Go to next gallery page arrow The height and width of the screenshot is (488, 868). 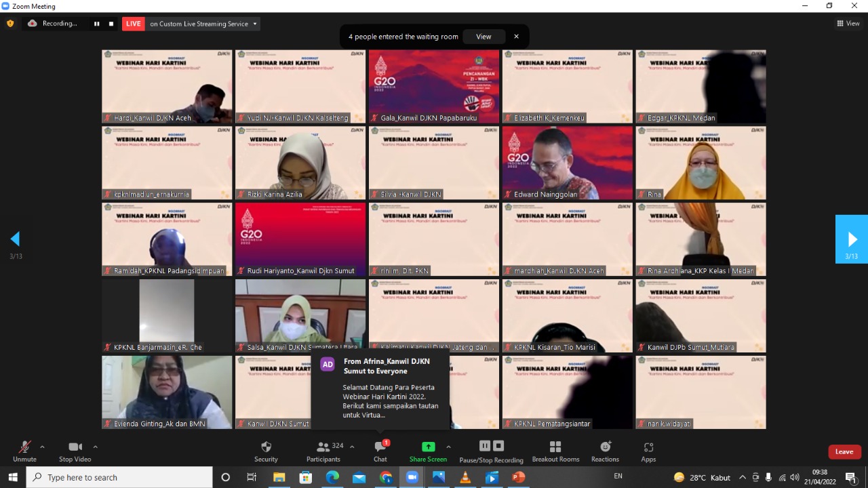point(852,239)
